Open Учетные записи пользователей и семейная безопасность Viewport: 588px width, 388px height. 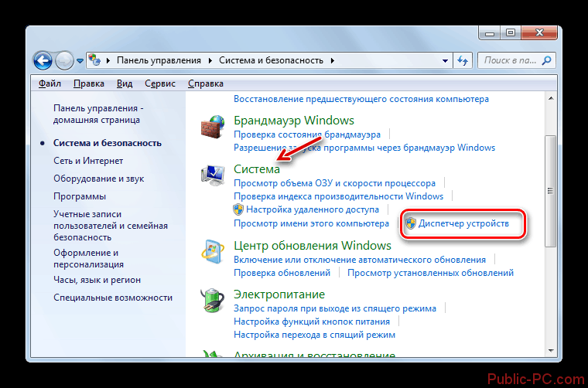coord(110,226)
